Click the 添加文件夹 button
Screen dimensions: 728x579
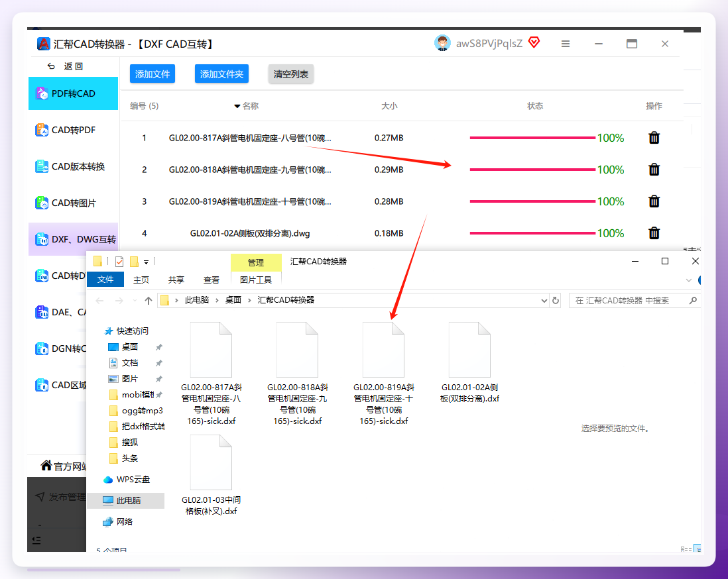pos(221,74)
